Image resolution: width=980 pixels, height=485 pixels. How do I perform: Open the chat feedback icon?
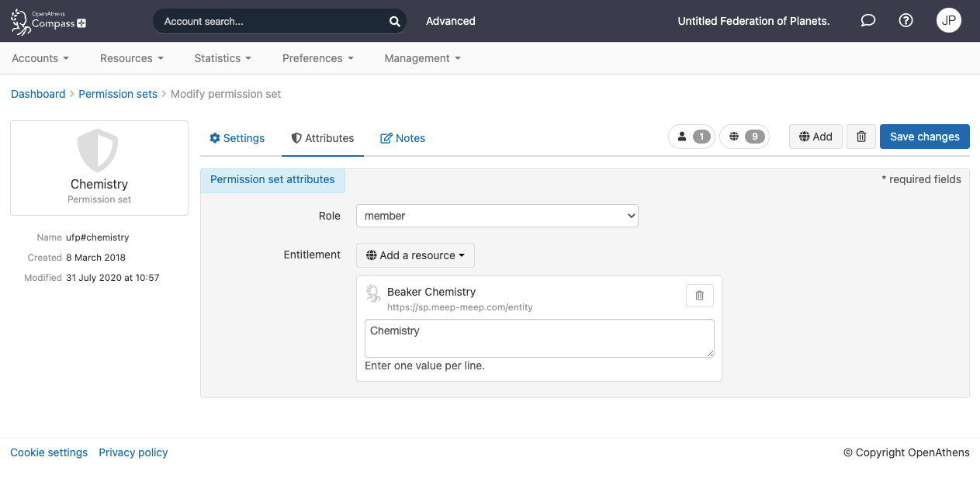pos(868,21)
